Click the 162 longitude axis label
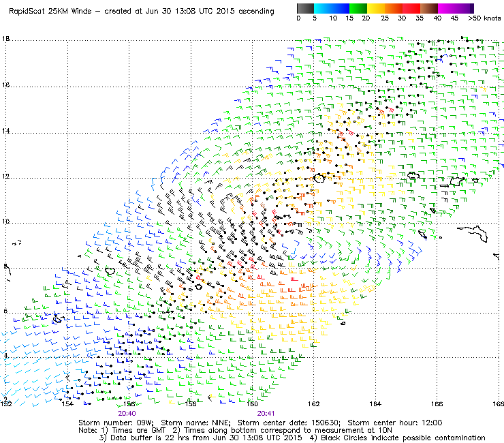The width and height of the screenshot is (504, 443). 314,403
